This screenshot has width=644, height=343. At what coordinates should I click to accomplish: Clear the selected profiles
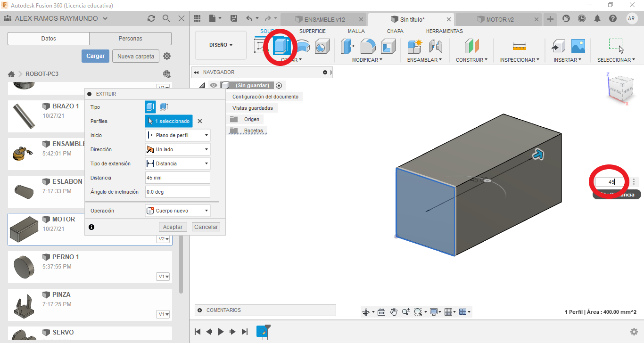pos(200,121)
